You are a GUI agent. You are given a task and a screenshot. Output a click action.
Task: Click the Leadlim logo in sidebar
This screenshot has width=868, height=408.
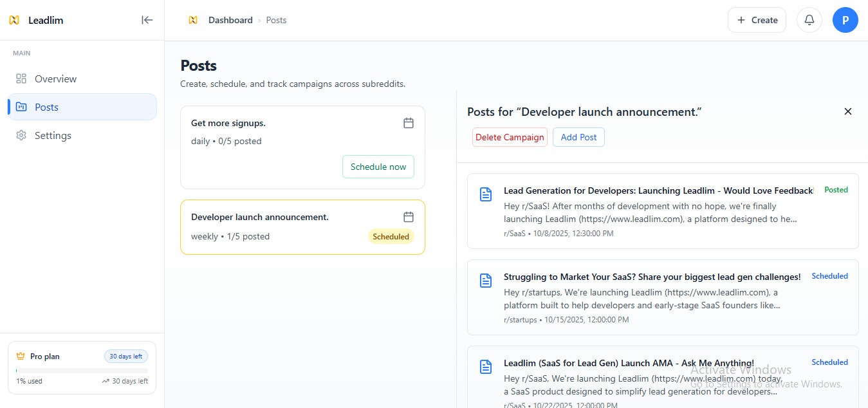pyautogui.click(x=14, y=20)
